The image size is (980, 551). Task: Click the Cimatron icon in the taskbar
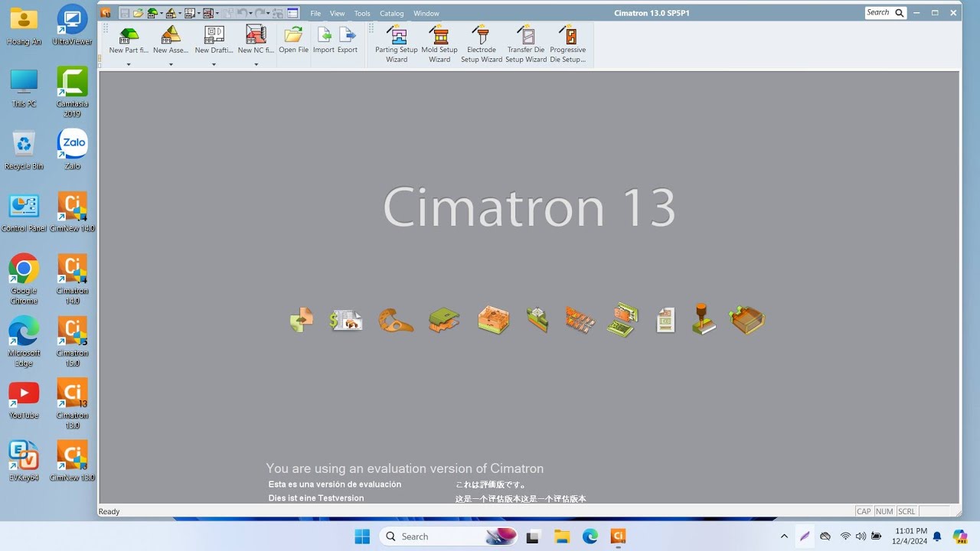619,536
